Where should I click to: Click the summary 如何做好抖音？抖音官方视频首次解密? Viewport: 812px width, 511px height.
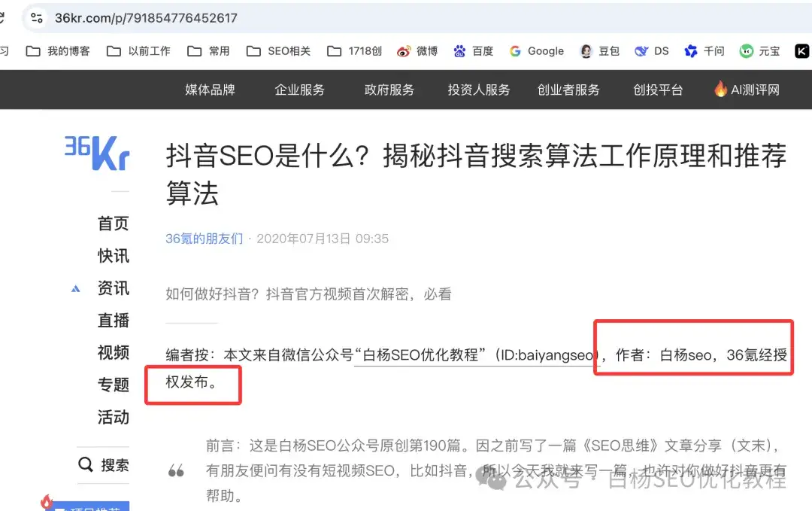coord(308,294)
